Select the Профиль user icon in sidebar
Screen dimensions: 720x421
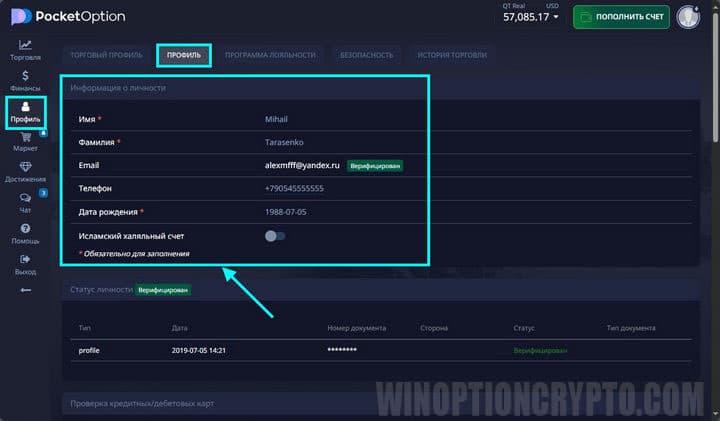[26, 110]
